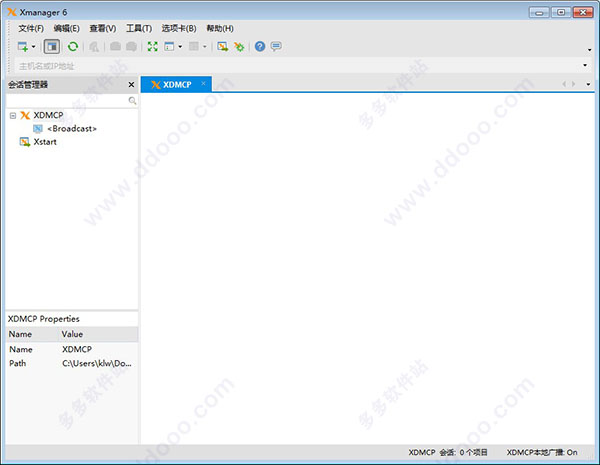Click the feedback speech bubble icon
This screenshot has height=465, width=600.
276,47
